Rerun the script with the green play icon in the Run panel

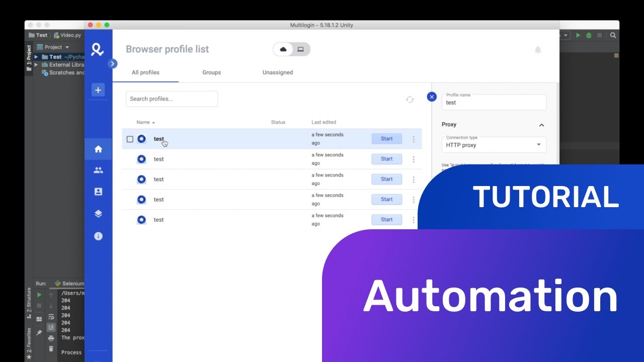click(39, 295)
